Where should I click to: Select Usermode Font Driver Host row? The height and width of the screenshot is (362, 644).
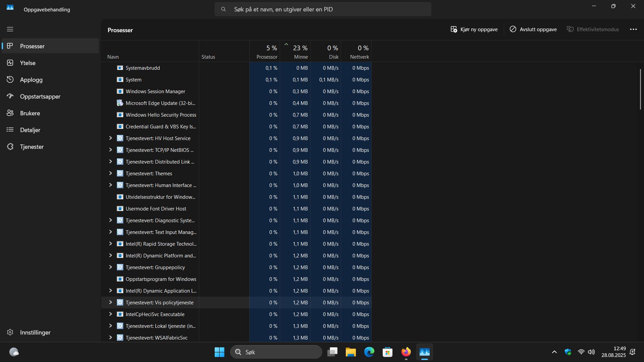(236, 208)
